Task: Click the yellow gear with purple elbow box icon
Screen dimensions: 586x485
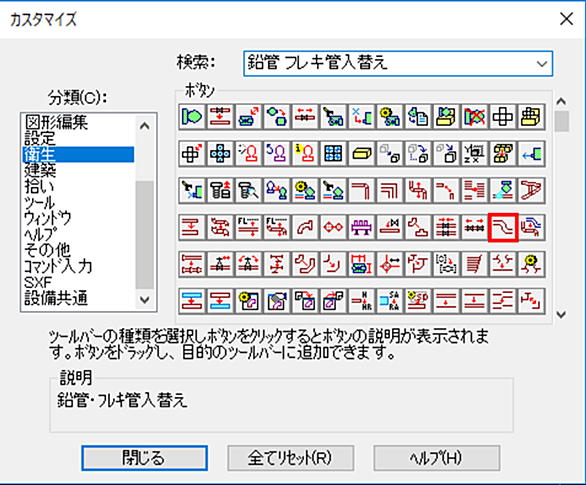Action: pyautogui.click(x=249, y=301)
